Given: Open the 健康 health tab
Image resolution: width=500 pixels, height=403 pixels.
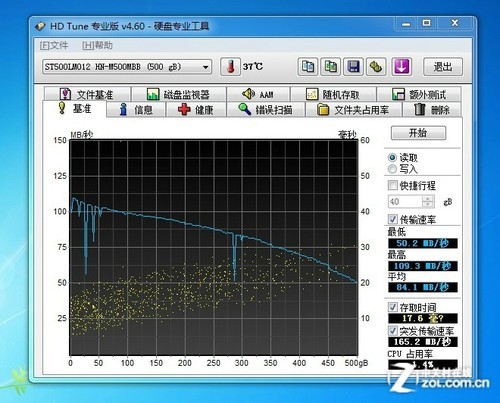Looking at the screenshot, I should [196, 109].
